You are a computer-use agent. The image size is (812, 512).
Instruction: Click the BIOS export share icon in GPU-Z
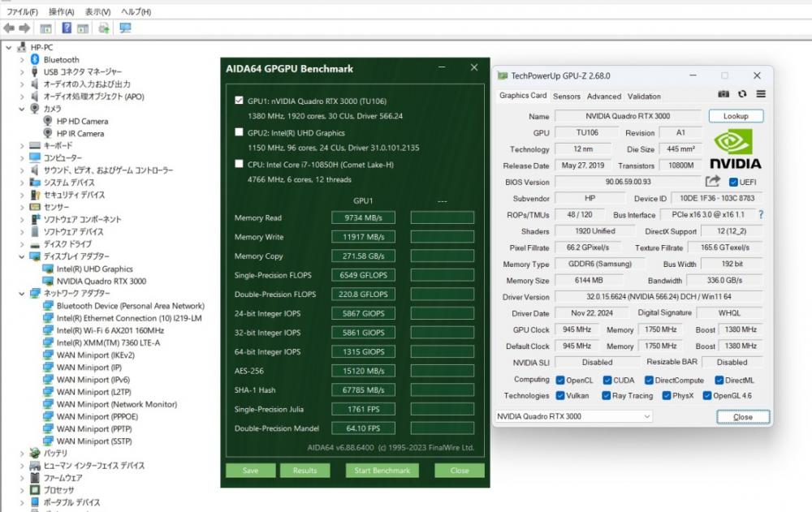pos(713,181)
